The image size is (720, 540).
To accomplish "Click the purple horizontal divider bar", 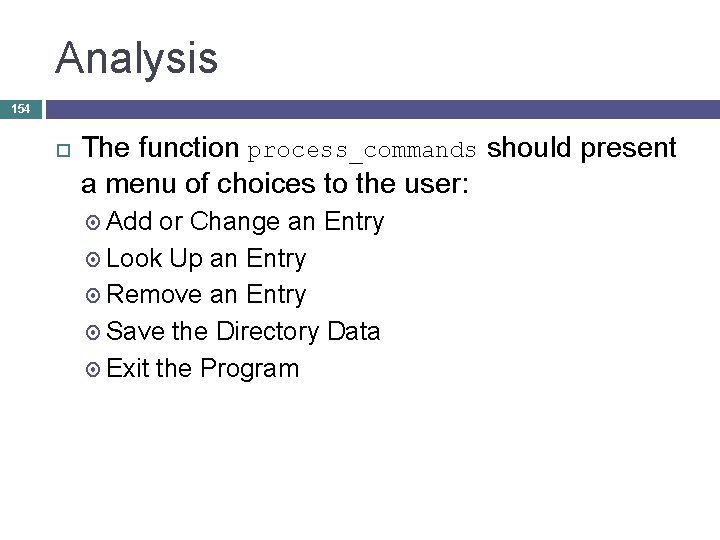I will point(380,108).
